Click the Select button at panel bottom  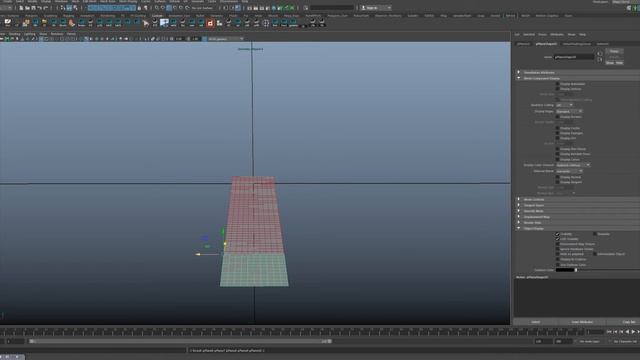(536, 322)
